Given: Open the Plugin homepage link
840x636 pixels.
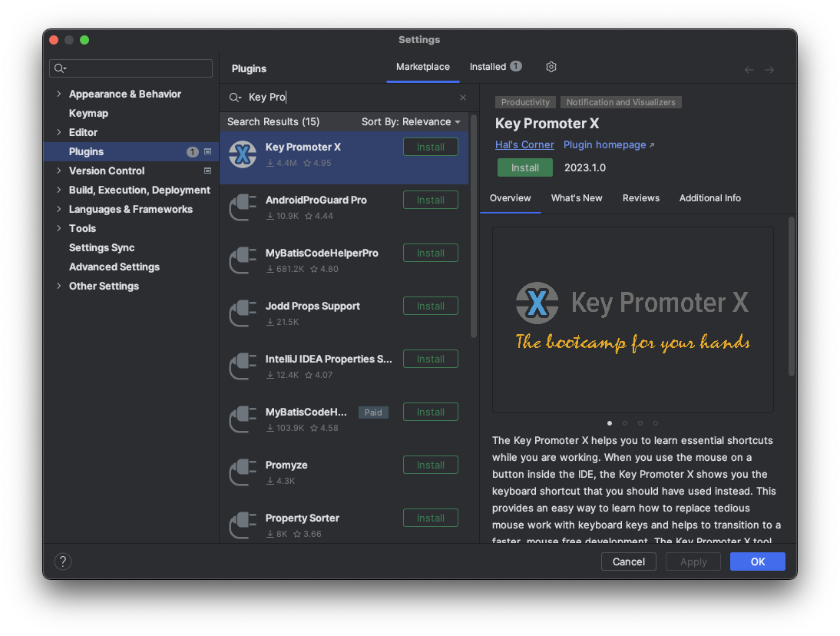Looking at the screenshot, I should pyautogui.click(x=609, y=145).
